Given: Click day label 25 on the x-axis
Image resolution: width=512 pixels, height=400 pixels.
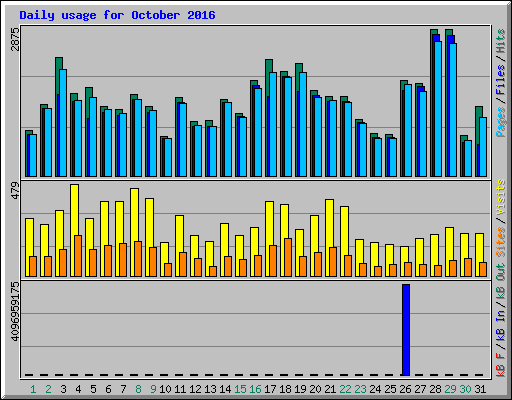Looking at the screenshot, I should coord(390,389).
